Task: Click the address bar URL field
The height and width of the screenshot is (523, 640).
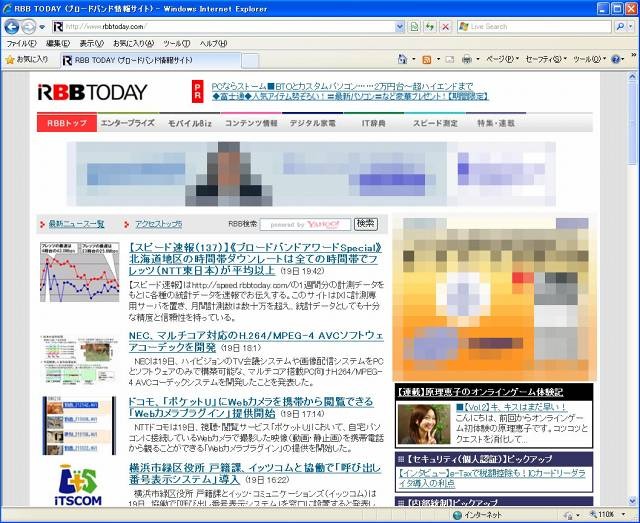Action: tap(224, 27)
